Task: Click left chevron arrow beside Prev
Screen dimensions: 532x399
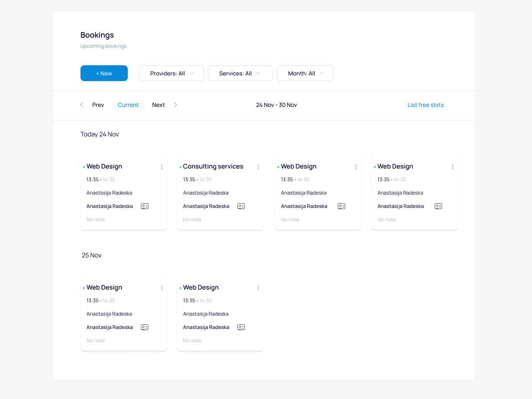Action: click(x=82, y=105)
